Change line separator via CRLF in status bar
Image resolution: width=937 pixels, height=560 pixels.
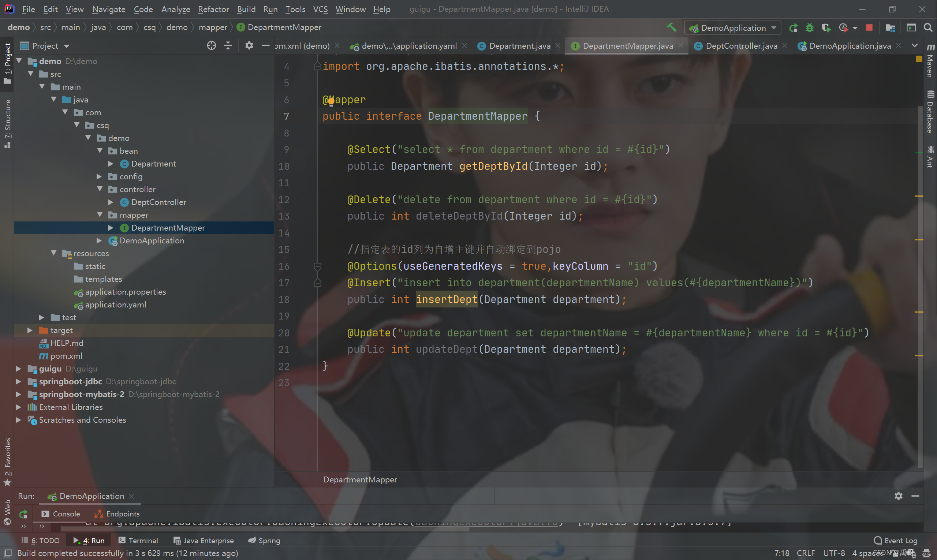(x=806, y=553)
